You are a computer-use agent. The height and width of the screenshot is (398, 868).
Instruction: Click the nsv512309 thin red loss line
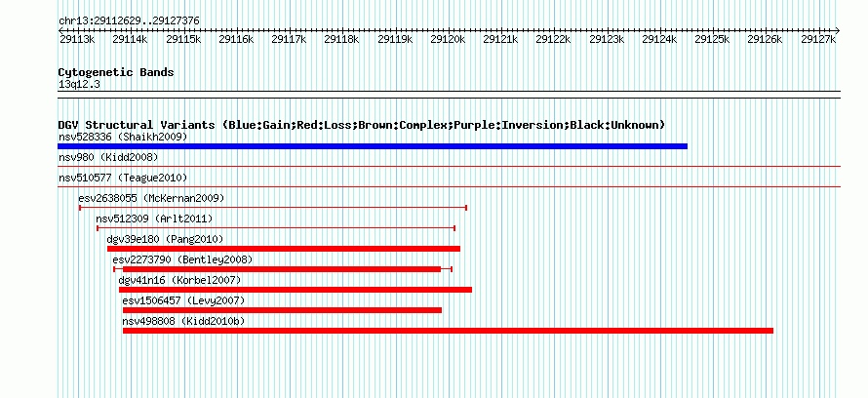point(276,228)
